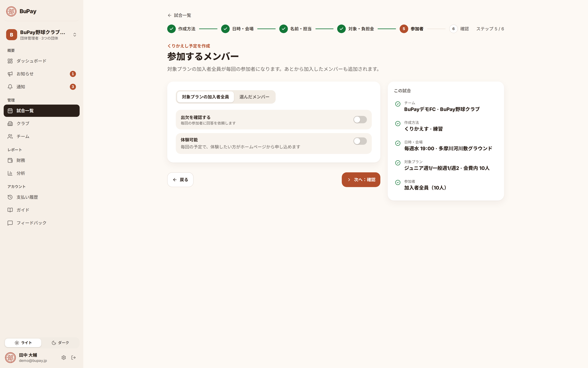Go to step 作成方法

point(181,29)
